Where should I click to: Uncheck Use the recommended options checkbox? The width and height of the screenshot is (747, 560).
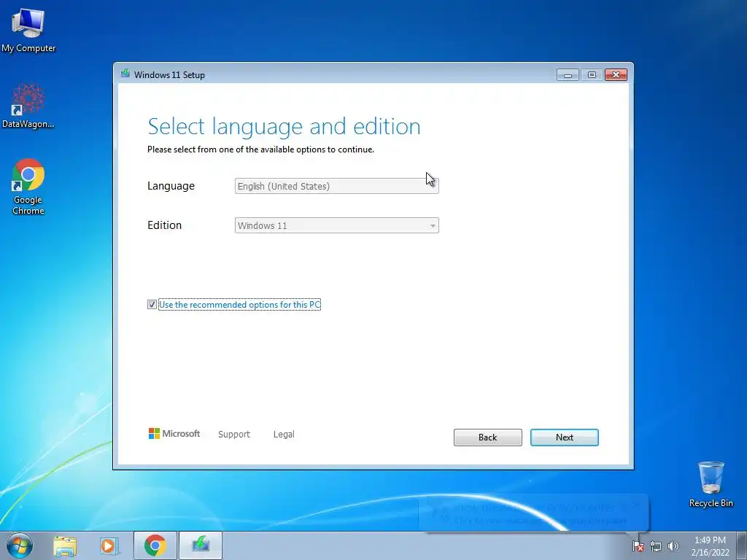click(152, 305)
